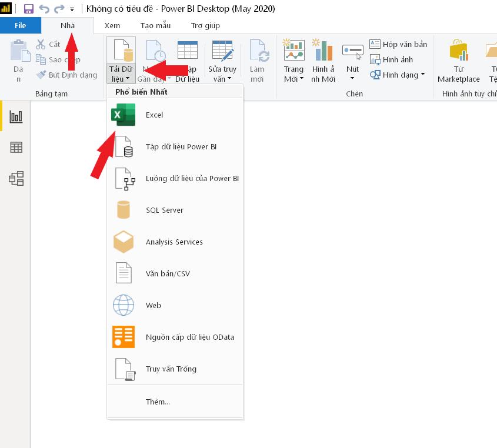The height and width of the screenshot is (448, 497).
Task: Select Excel from the data sources
Action: point(175,115)
